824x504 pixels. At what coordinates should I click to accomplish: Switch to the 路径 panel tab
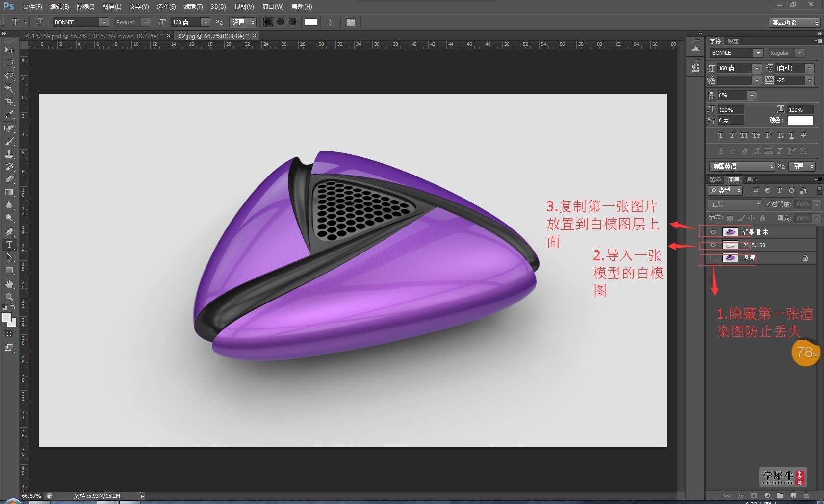(x=715, y=180)
